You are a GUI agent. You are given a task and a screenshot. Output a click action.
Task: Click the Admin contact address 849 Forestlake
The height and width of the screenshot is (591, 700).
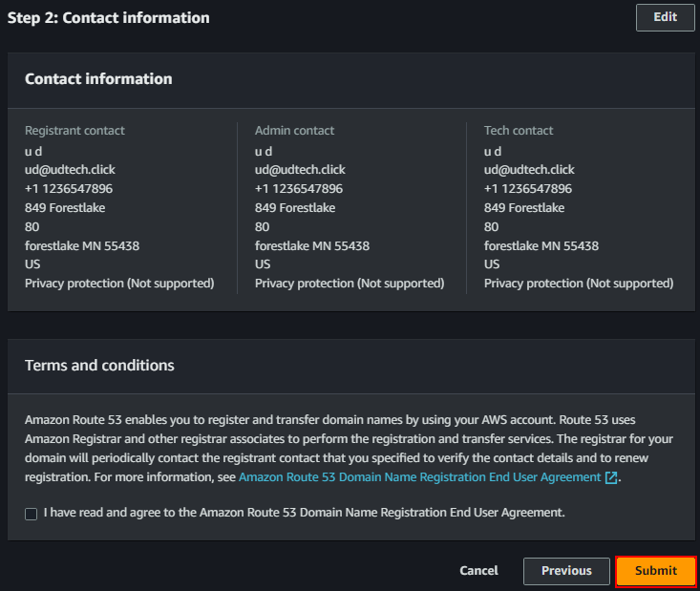click(294, 208)
